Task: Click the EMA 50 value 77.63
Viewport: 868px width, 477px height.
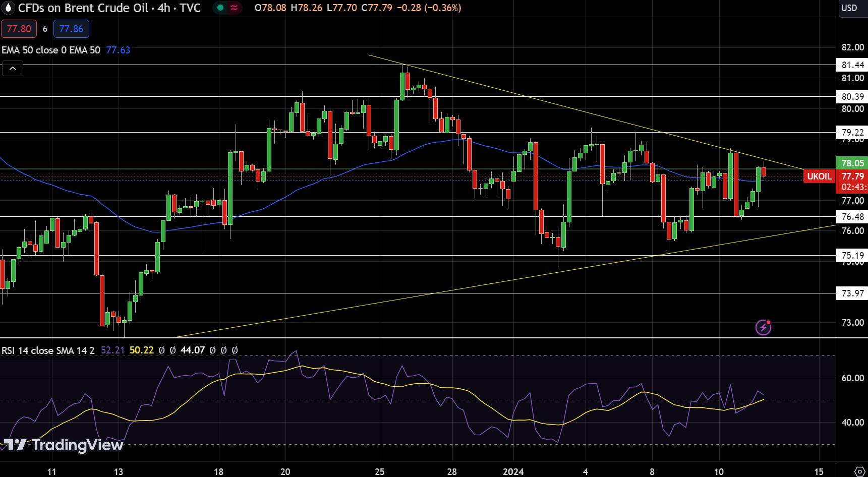Action: [x=118, y=50]
